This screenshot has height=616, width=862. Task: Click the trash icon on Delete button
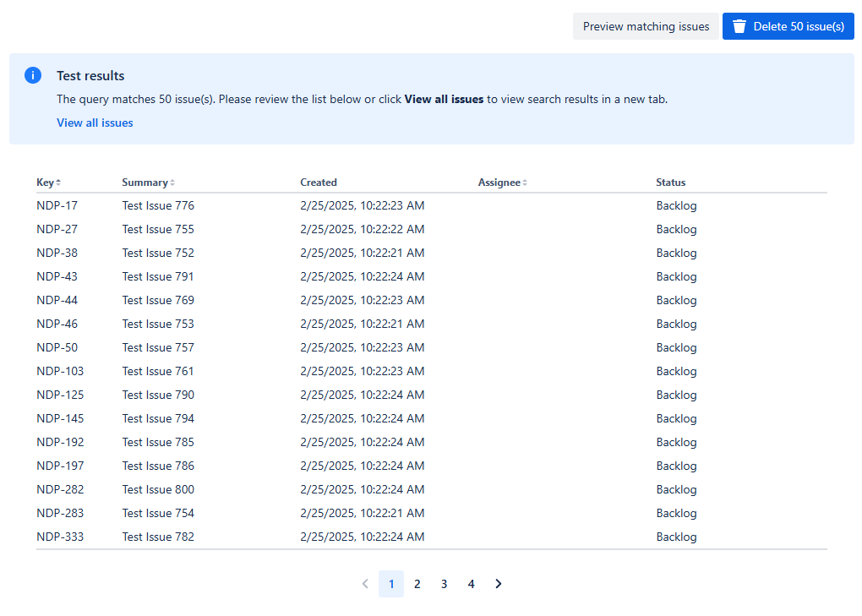pyautogui.click(x=739, y=26)
